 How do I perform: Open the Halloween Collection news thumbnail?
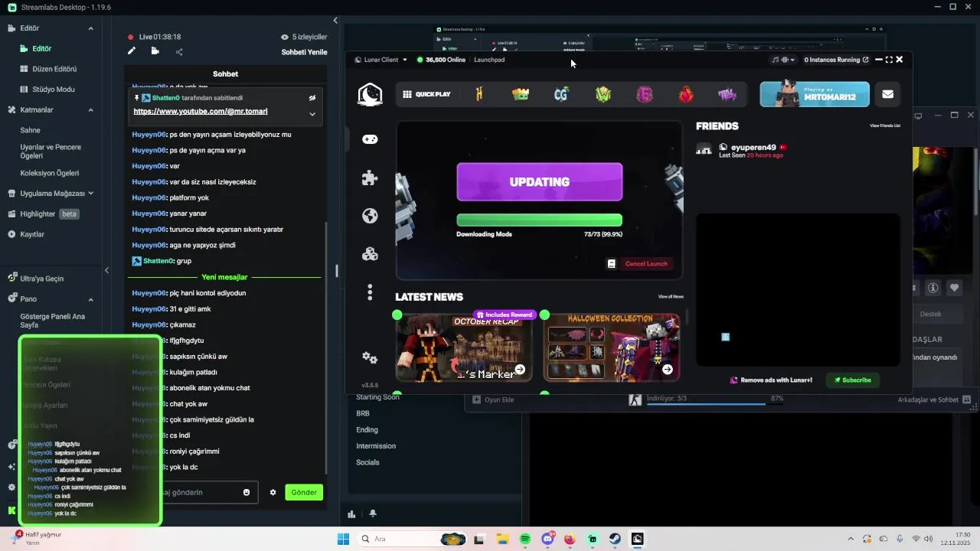click(x=612, y=347)
